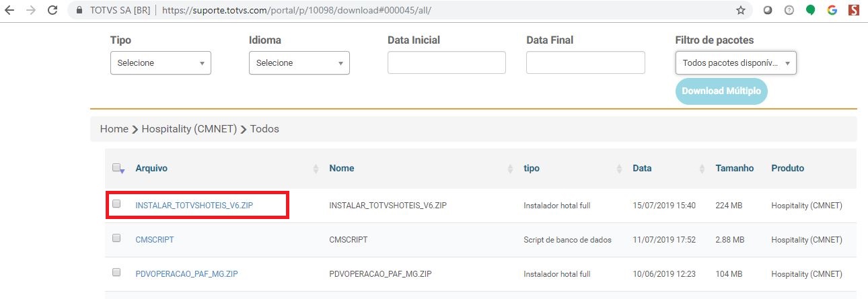Screen dimensions: 868x299
Task: Check the CMSCRIPT row checkbox
Action: pos(116,238)
